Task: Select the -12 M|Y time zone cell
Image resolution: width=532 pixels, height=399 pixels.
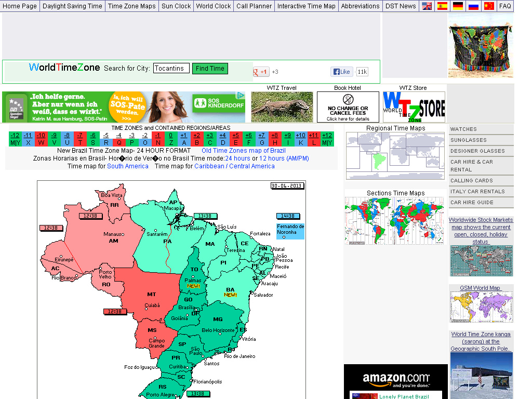Action: click(15, 139)
